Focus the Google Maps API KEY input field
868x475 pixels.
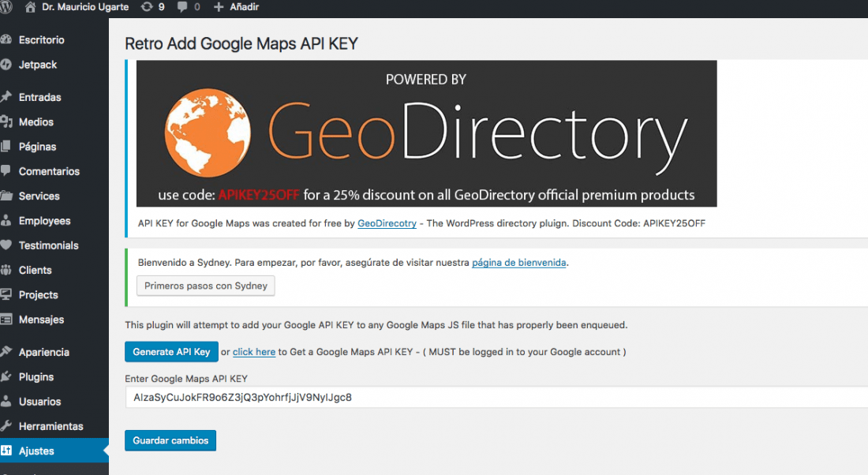point(496,397)
